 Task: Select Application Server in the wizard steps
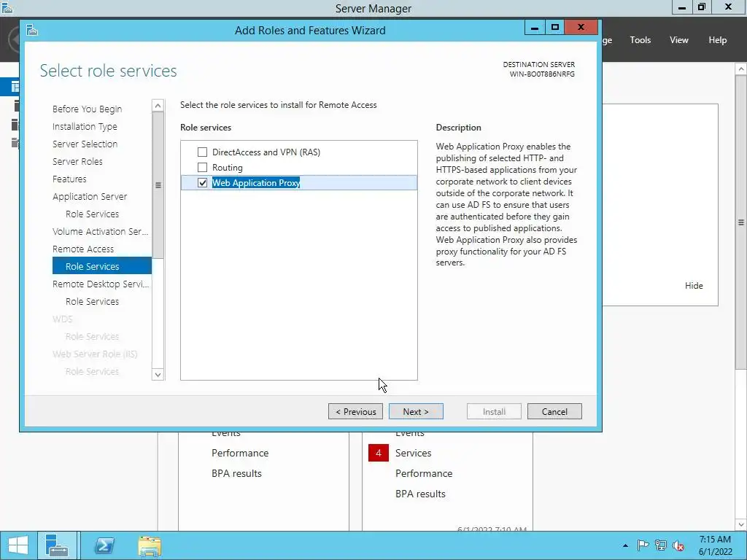[x=90, y=196]
